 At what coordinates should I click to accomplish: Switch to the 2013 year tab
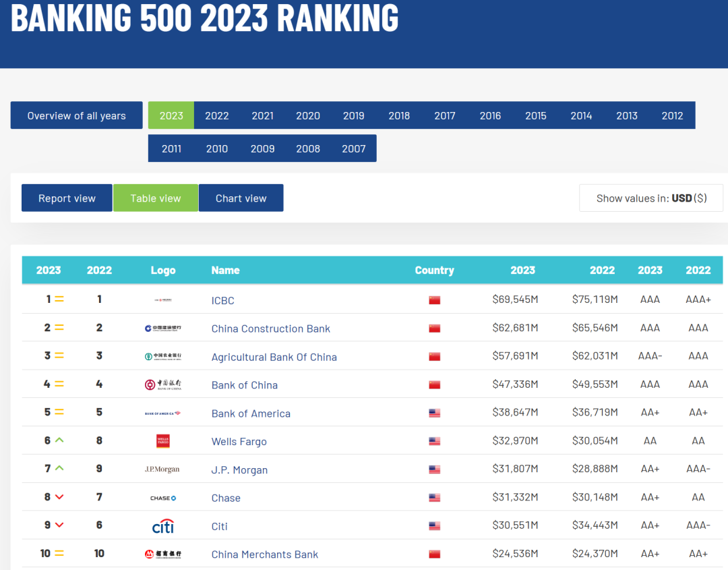click(x=627, y=115)
